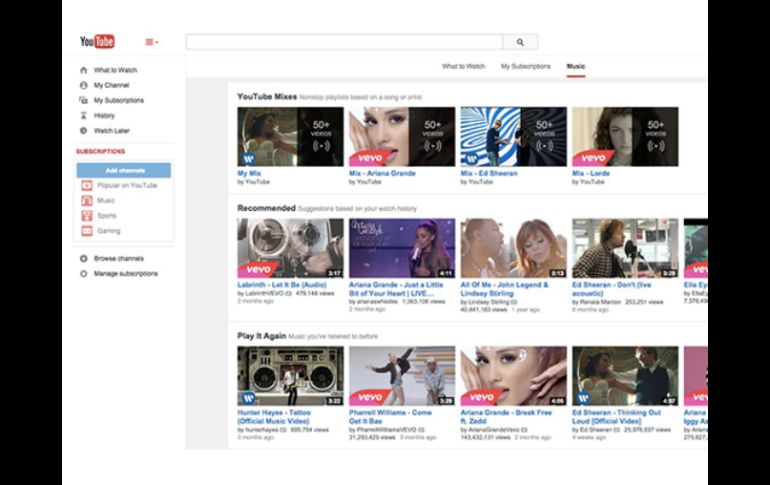Screen dimensions: 770x485
Task: Switch to the My Subscriptions top tab
Action: point(525,66)
